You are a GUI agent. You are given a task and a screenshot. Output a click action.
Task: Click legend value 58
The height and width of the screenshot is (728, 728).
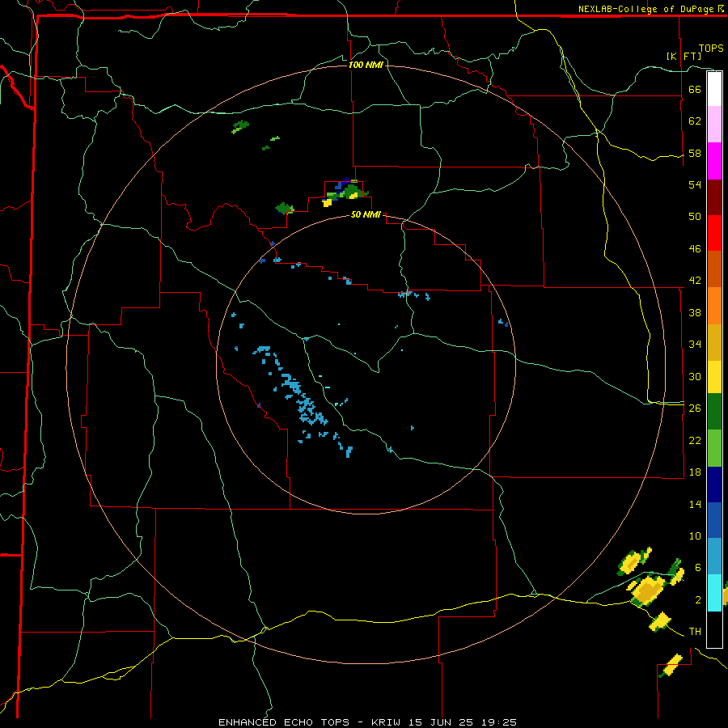tap(695, 153)
